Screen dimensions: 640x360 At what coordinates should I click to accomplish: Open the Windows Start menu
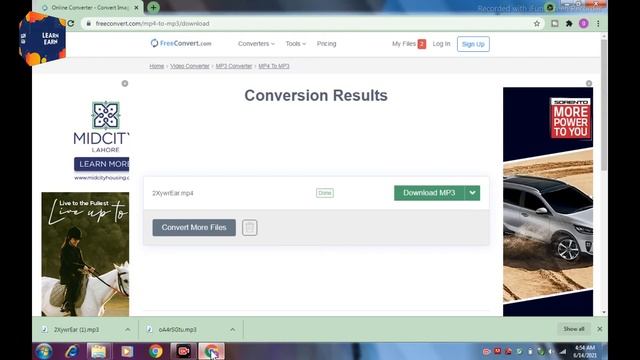(44, 351)
